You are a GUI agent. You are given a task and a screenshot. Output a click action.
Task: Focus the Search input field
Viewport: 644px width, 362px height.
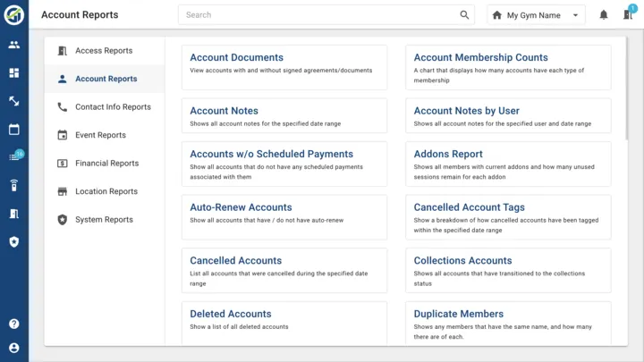pyautogui.click(x=326, y=15)
